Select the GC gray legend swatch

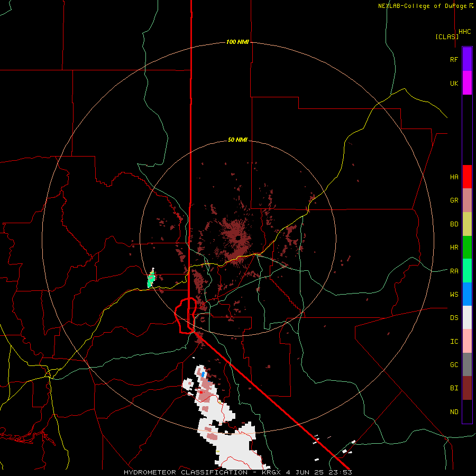(467, 364)
